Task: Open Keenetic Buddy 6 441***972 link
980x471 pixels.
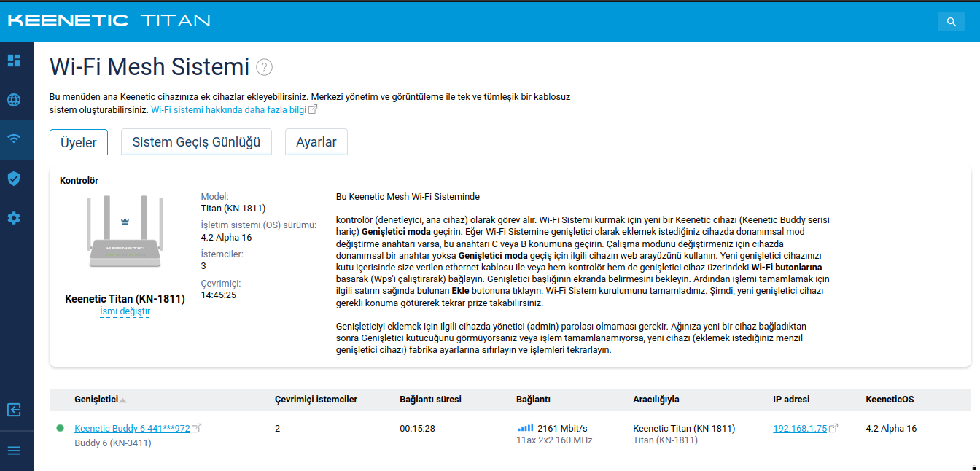Action: coord(132,428)
